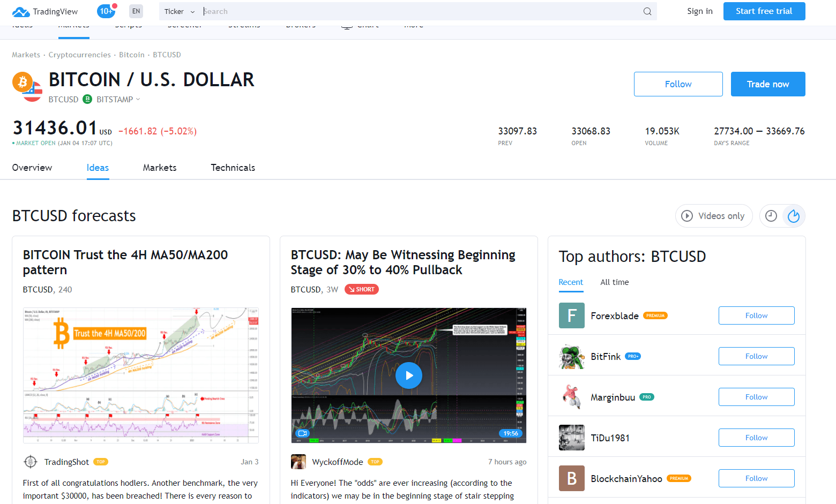Screen dimensions: 836x504
Task: Open the Pullback idea title by WyckoffMode
Action: [403, 262]
